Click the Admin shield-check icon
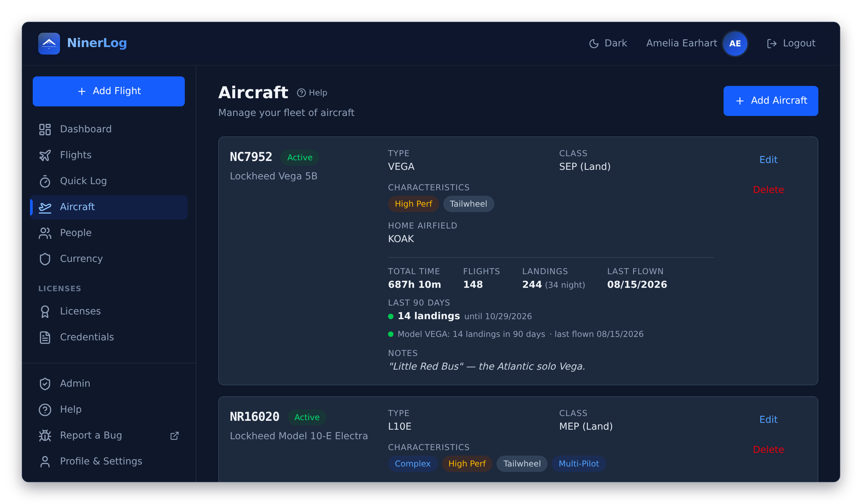 45,384
